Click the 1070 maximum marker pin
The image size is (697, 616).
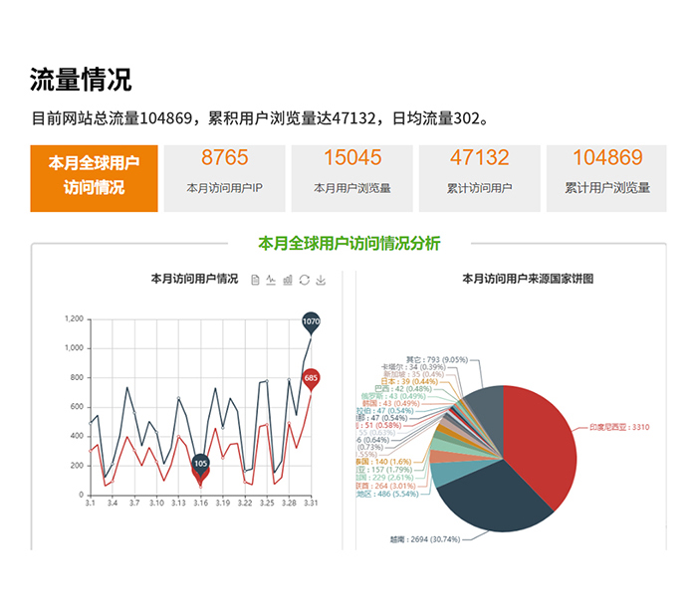point(311,322)
